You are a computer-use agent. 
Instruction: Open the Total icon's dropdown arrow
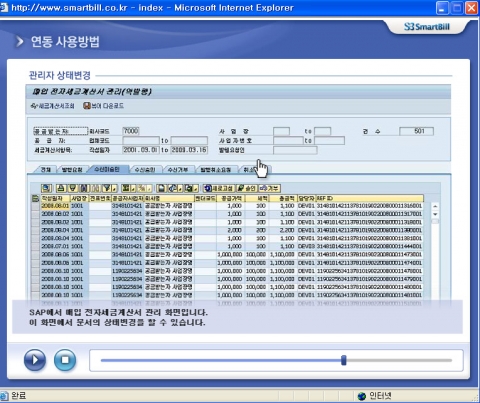click(133, 188)
